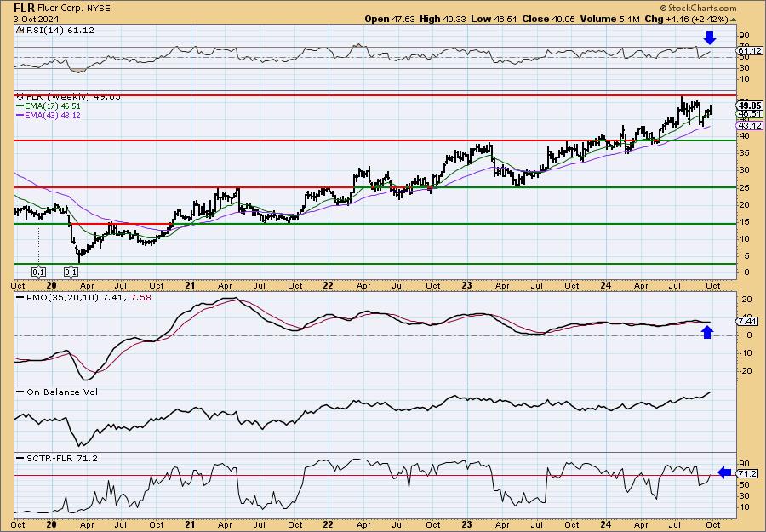
Task: Click the FLR ticker symbol in the header
Action: (x=24, y=9)
